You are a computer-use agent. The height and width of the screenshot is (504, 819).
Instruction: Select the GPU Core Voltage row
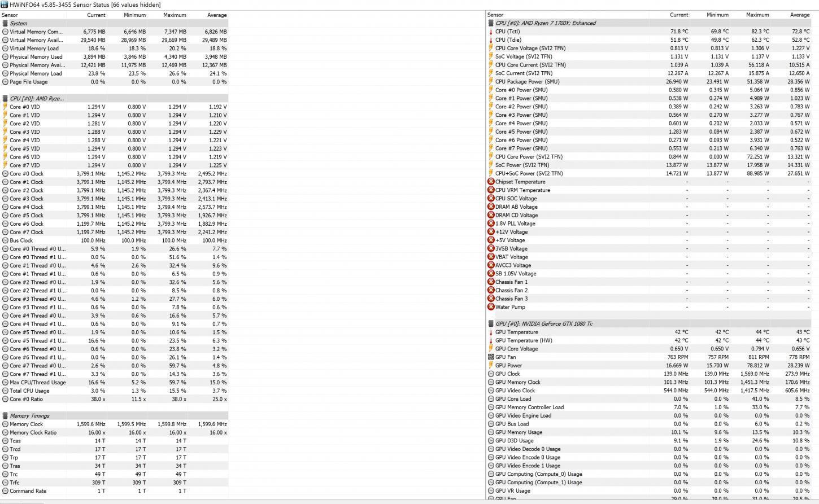[x=649, y=349]
